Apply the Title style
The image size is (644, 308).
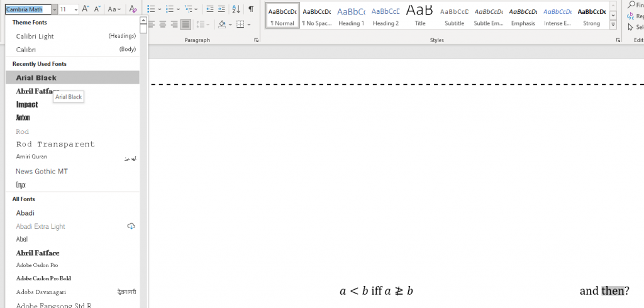point(419,16)
